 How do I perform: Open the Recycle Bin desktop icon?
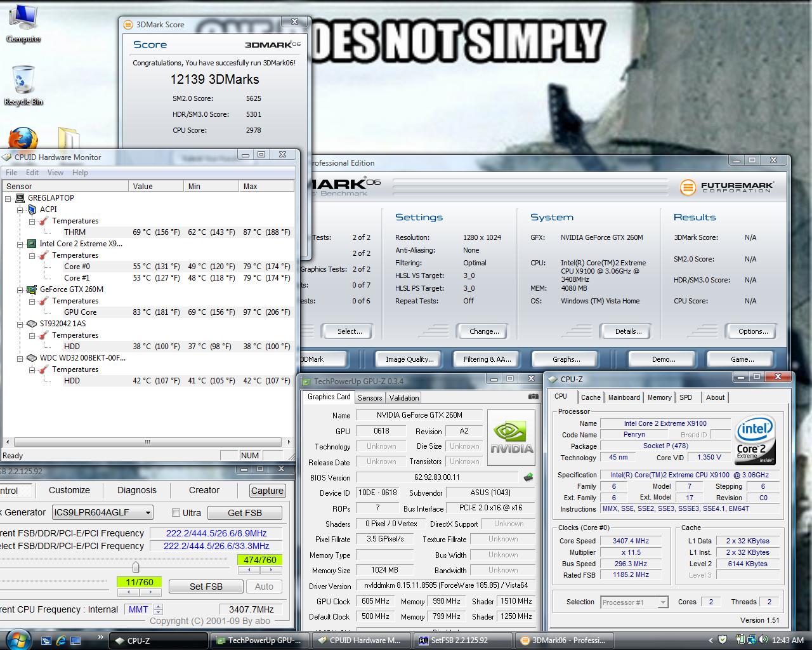coord(23,85)
